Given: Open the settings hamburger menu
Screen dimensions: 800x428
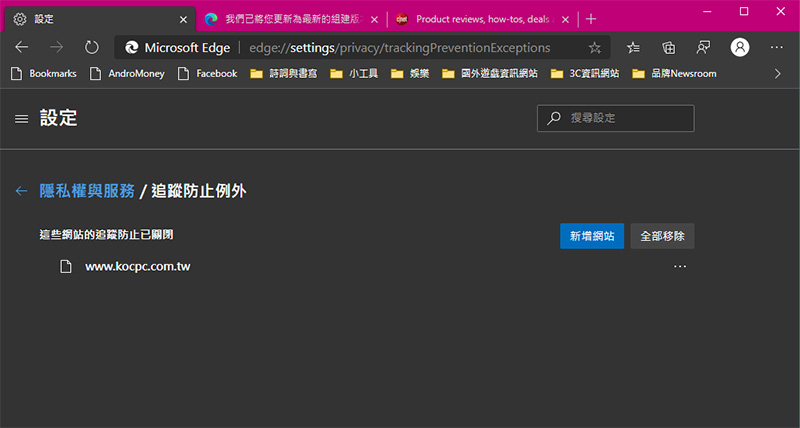Looking at the screenshot, I should [21, 119].
